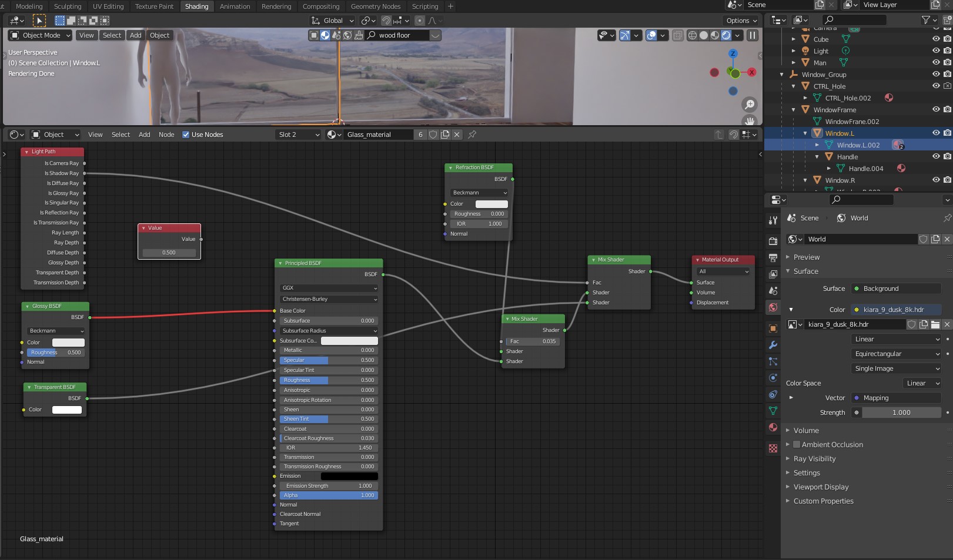Screen dimensions: 953x560
Task: Open Options popover in viewport header
Action: coord(741,21)
